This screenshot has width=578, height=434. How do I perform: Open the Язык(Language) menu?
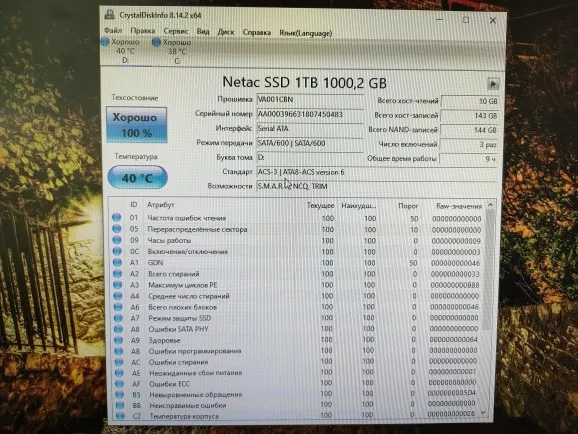[x=306, y=33]
